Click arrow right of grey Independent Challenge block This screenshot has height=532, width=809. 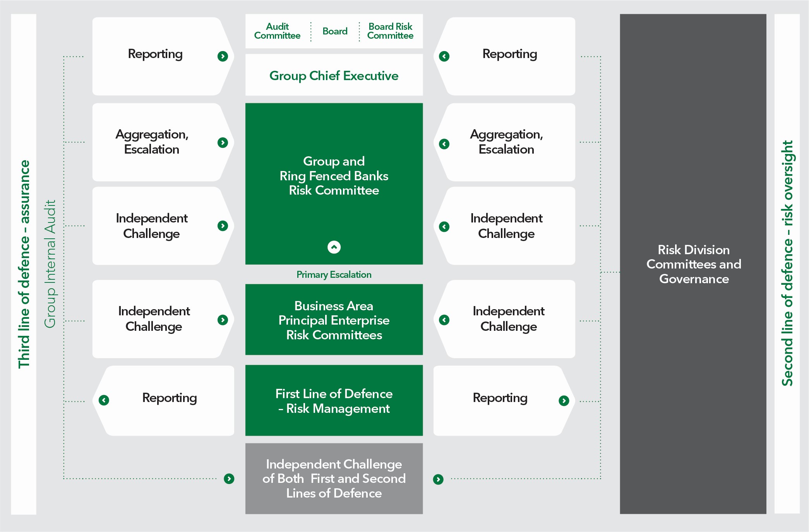[438, 480]
